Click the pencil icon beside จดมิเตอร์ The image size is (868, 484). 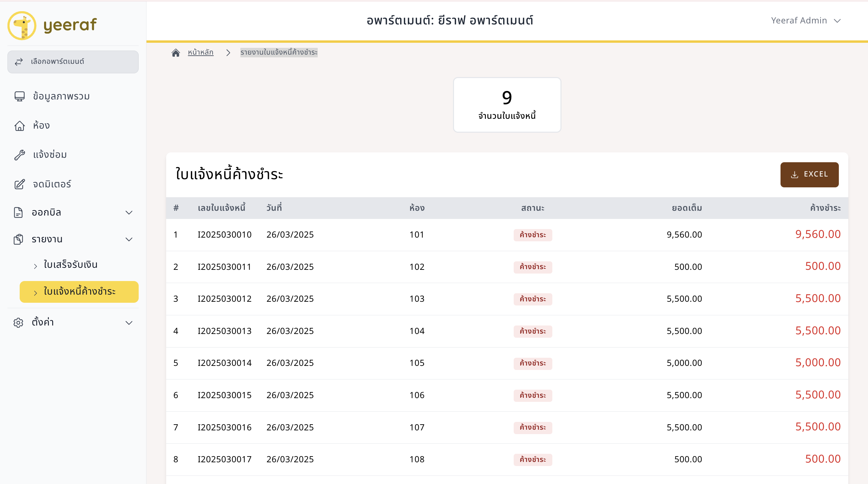pos(20,184)
